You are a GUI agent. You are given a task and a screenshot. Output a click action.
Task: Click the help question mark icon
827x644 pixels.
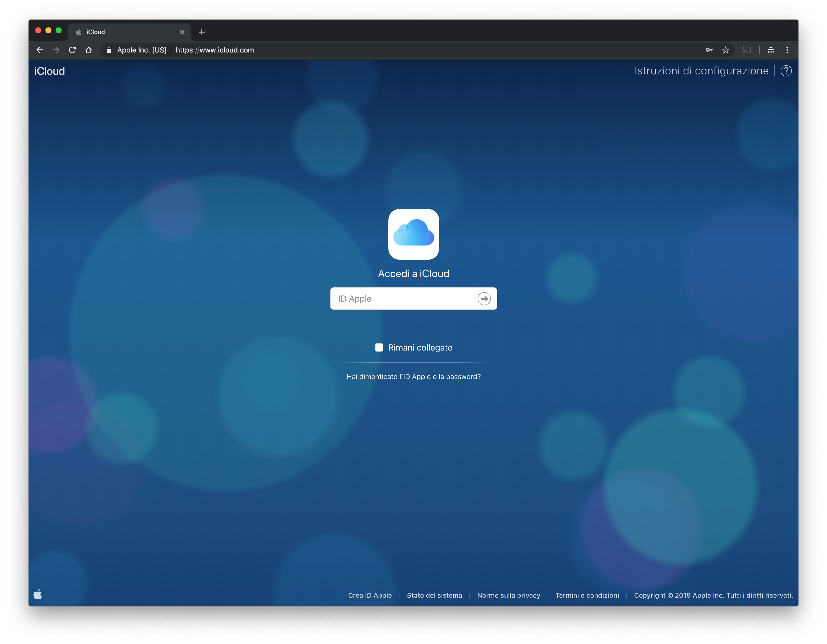(x=786, y=71)
